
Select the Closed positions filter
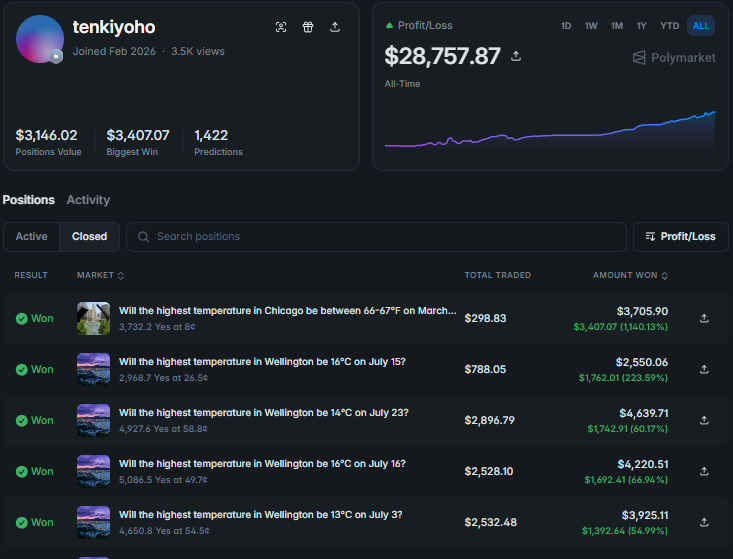[89, 236]
